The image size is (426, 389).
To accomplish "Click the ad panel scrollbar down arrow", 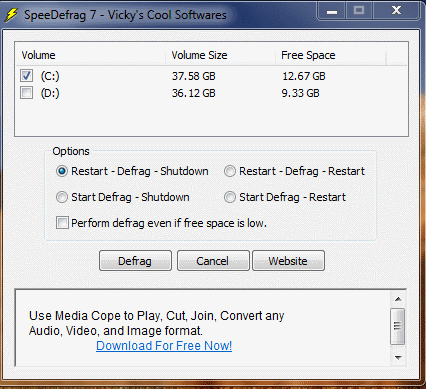I will [398, 357].
